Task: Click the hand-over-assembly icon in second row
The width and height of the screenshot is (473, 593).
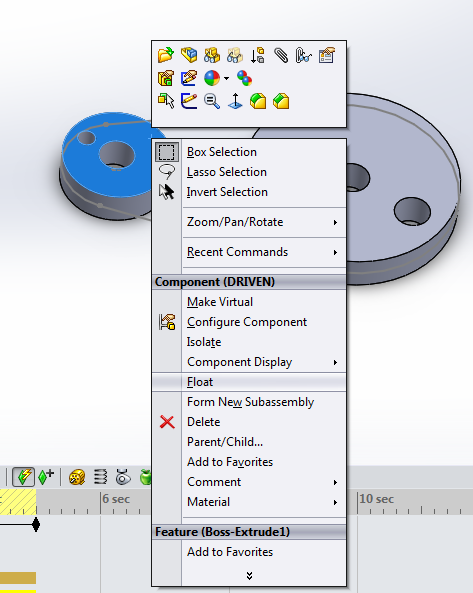Action: tap(166, 78)
